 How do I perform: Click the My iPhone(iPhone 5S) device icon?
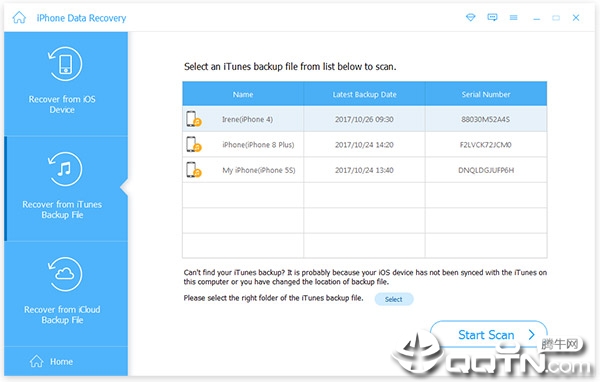(194, 170)
